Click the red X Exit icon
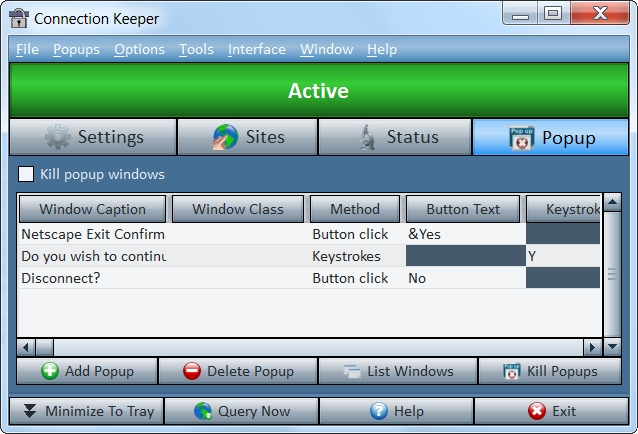 pyautogui.click(x=537, y=411)
